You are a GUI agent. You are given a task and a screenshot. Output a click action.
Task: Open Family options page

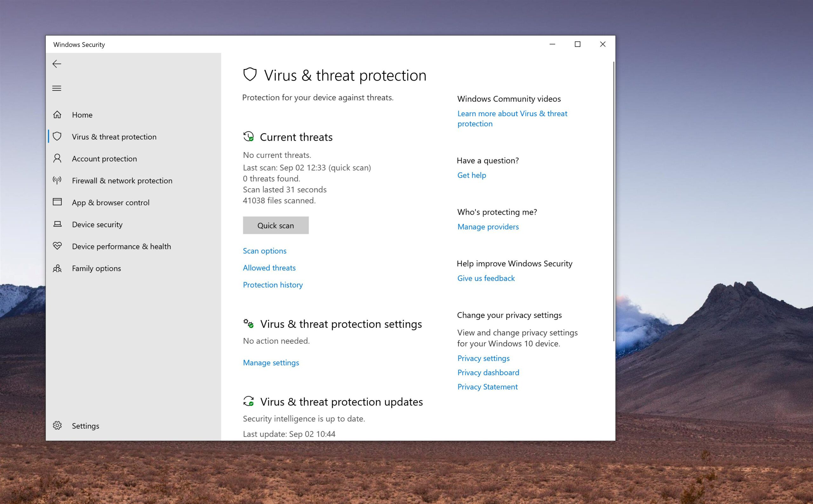pyautogui.click(x=133, y=269)
